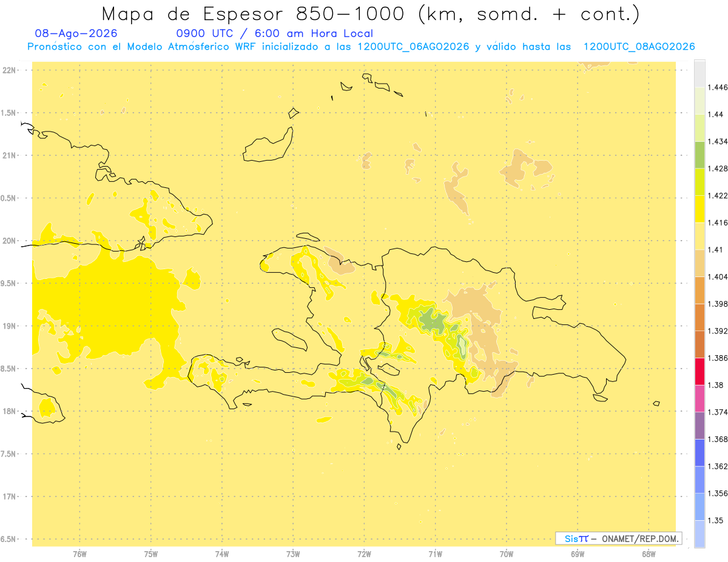Click the blue swatch between 1.362 and 1.368
728x562 pixels.
pyautogui.click(x=699, y=452)
